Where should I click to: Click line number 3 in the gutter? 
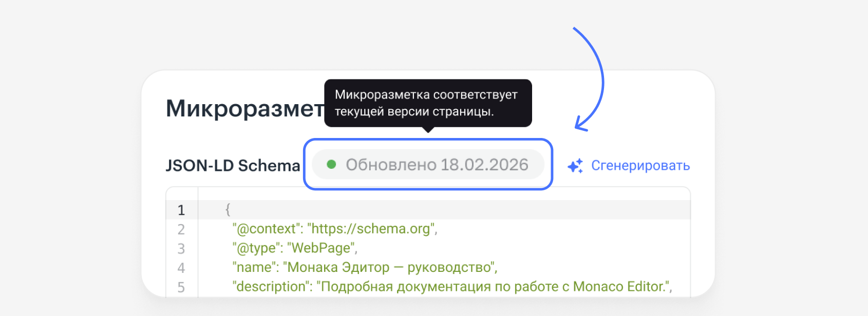(182, 248)
